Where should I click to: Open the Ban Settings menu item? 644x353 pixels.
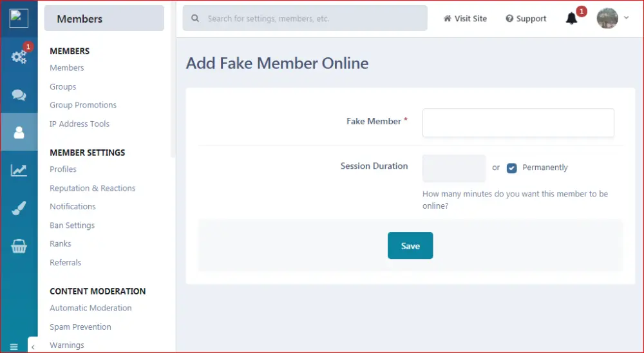pos(72,225)
